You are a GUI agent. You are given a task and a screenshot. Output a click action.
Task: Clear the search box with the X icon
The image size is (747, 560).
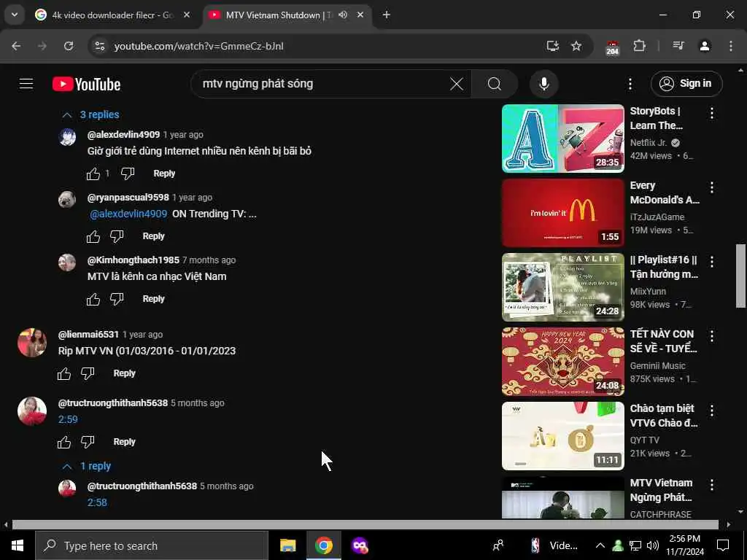[x=457, y=84]
